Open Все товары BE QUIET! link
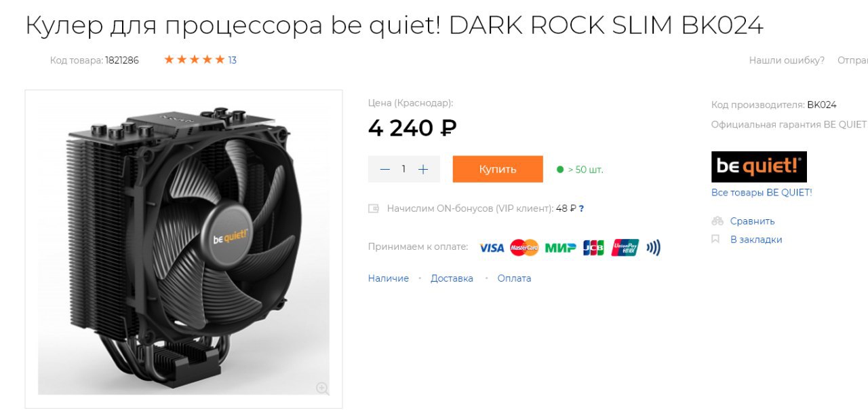The width and height of the screenshot is (868, 410). [762, 192]
